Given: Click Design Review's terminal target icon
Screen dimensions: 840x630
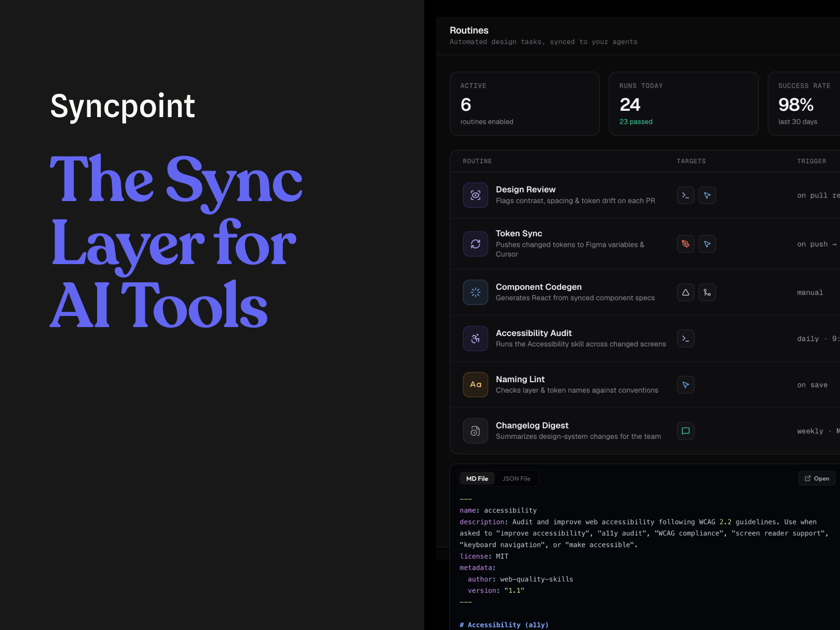Looking at the screenshot, I should [686, 195].
